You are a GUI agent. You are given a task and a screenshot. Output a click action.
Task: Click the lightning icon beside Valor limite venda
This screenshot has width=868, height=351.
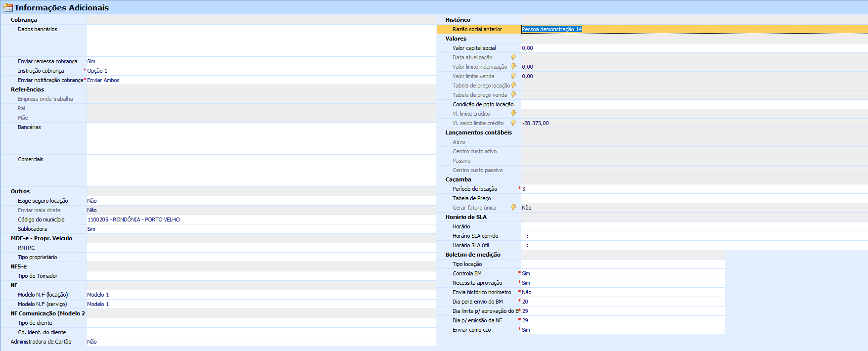coord(514,76)
